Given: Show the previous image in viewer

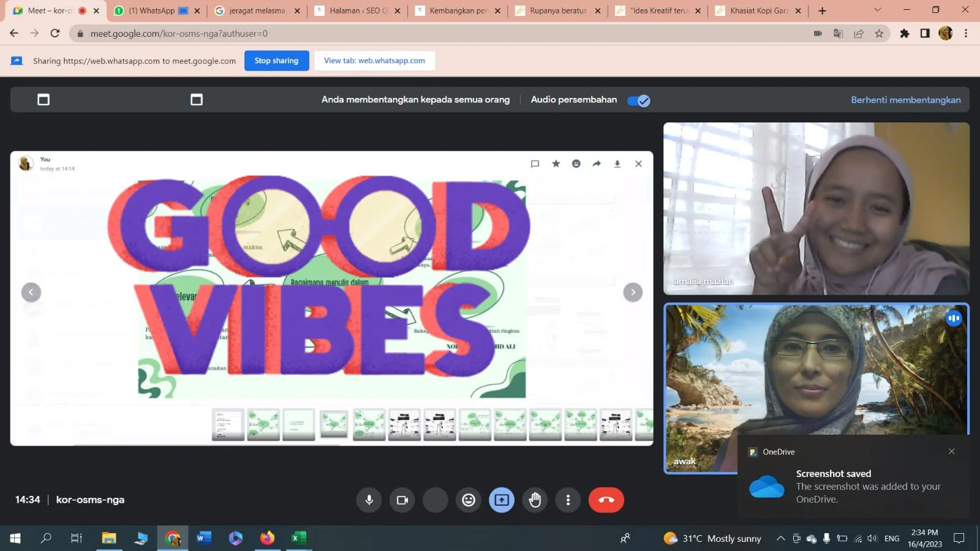Looking at the screenshot, I should point(31,292).
